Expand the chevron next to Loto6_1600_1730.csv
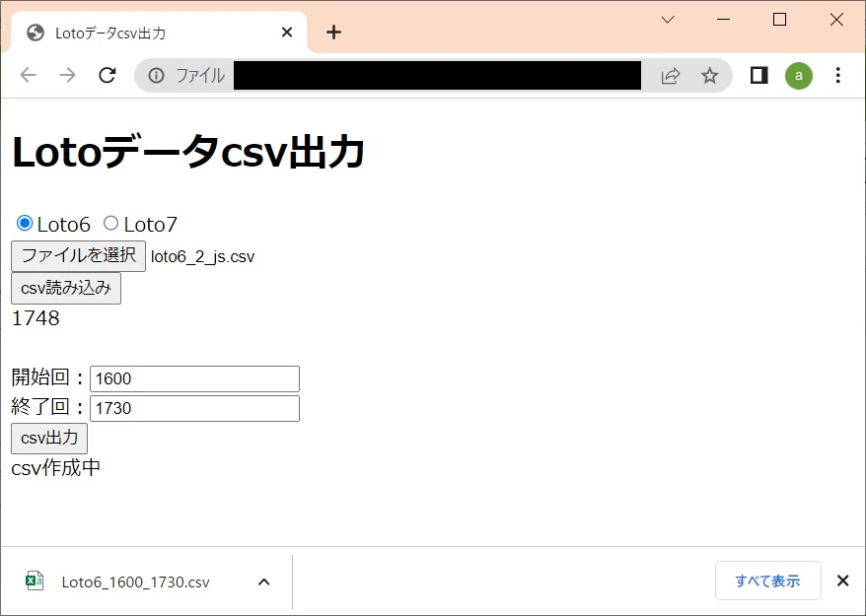This screenshot has height=616, width=866. tap(263, 582)
